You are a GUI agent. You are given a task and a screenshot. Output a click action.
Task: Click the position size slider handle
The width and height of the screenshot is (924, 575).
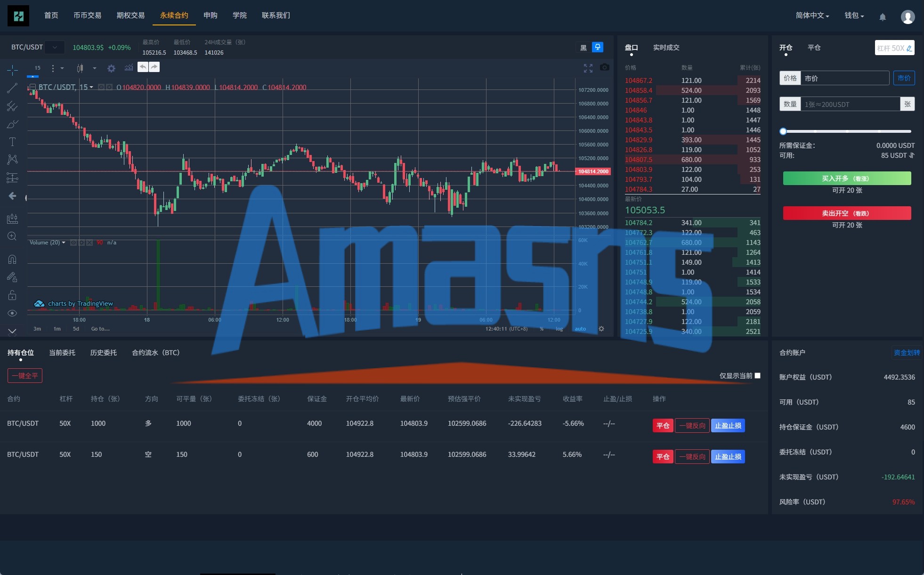(x=783, y=131)
